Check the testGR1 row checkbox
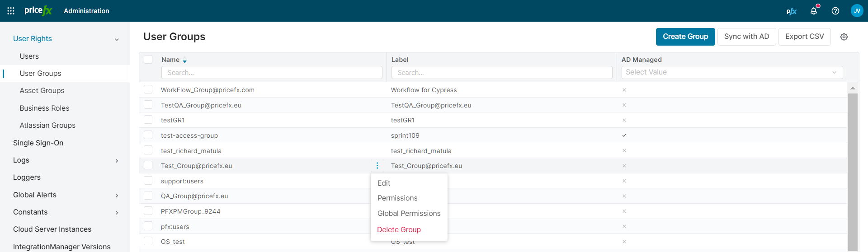This screenshot has width=868, height=252. (148, 120)
